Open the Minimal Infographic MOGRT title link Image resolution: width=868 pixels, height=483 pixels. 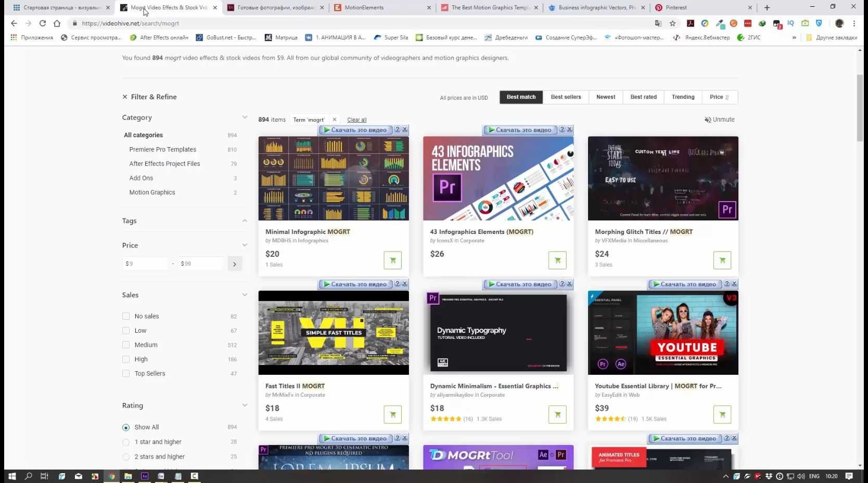point(308,232)
